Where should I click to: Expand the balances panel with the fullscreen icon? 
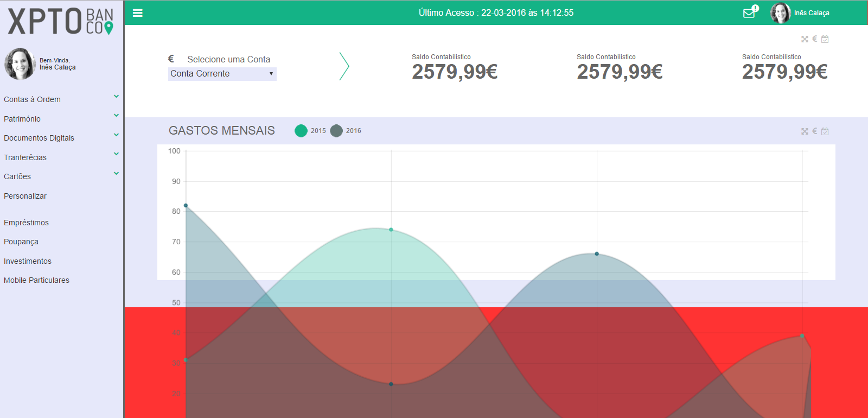coord(805,39)
